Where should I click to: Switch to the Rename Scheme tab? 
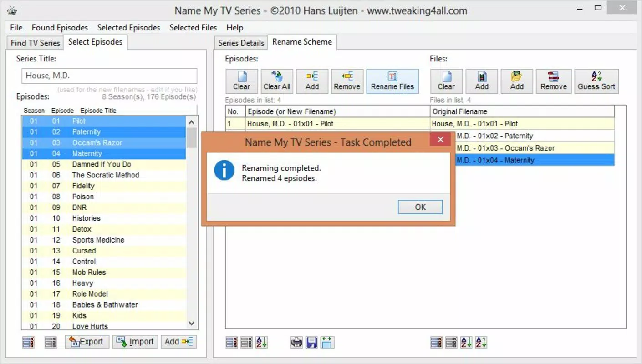302,42
